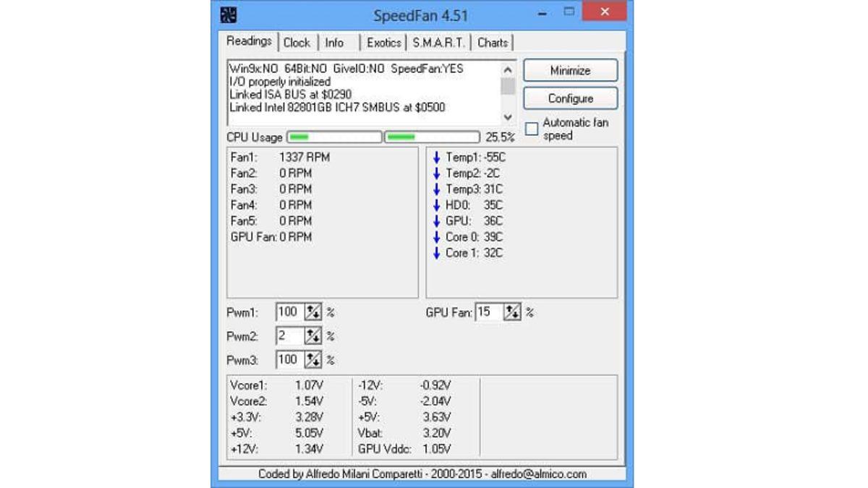
Task: Click the down arrow icon next to HD0
Action: click(x=436, y=205)
